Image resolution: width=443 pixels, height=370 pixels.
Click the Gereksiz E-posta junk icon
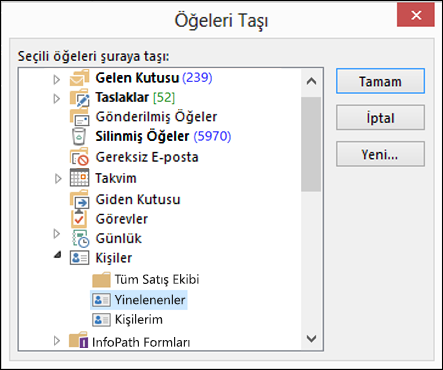coord(79,157)
